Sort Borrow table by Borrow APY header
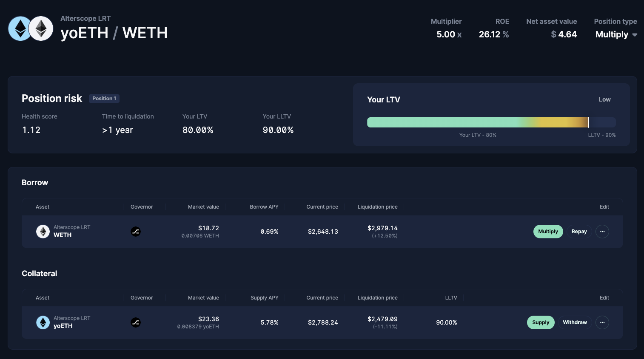The image size is (644, 359). click(x=264, y=207)
